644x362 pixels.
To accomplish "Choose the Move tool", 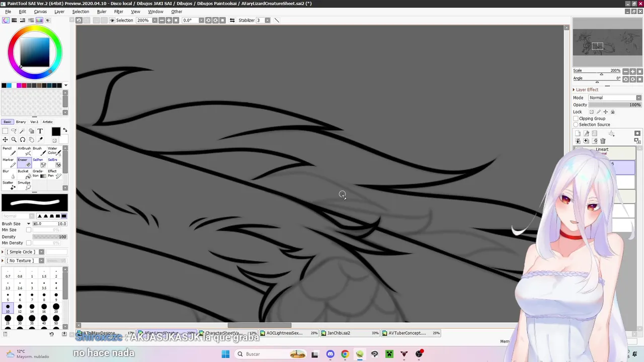I will (x=5, y=140).
